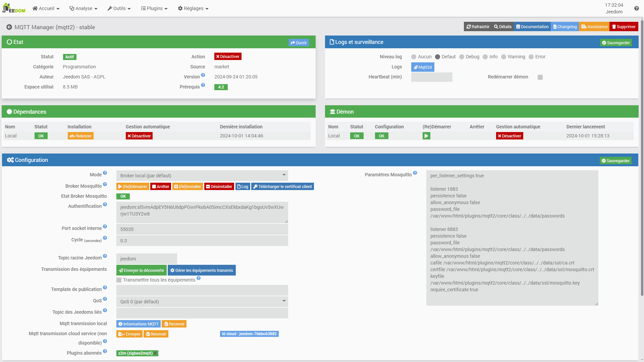Click the Jeedom logo in top left
This screenshot has height=362, width=644.
[14, 8]
